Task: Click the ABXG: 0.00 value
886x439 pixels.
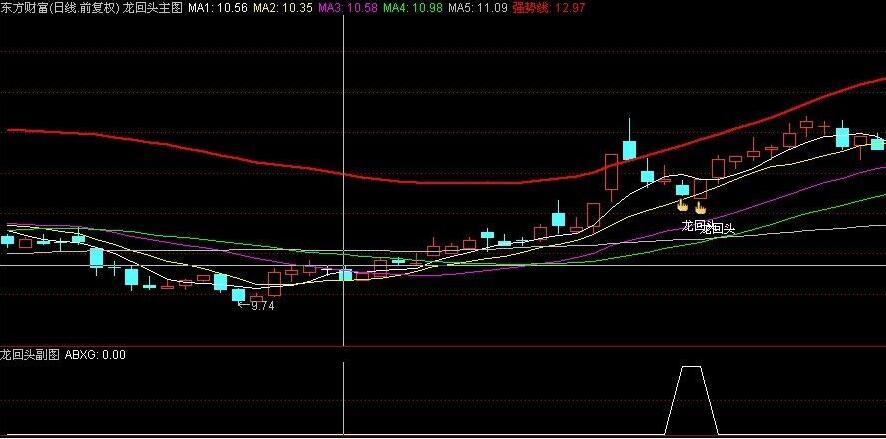Action: point(95,355)
